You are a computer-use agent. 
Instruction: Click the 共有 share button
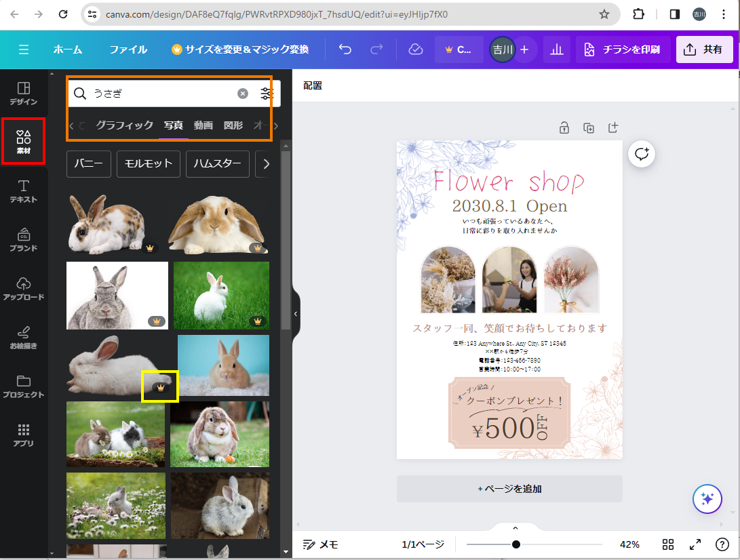click(x=704, y=49)
